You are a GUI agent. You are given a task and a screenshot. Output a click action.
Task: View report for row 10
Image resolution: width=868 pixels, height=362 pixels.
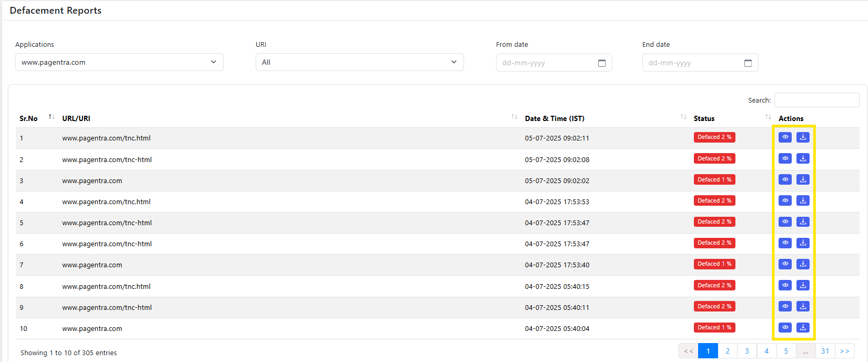point(785,327)
